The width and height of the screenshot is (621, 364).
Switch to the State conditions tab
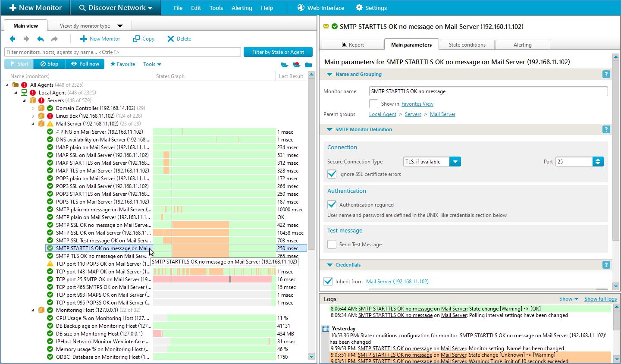pyautogui.click(x=467, y=45)
